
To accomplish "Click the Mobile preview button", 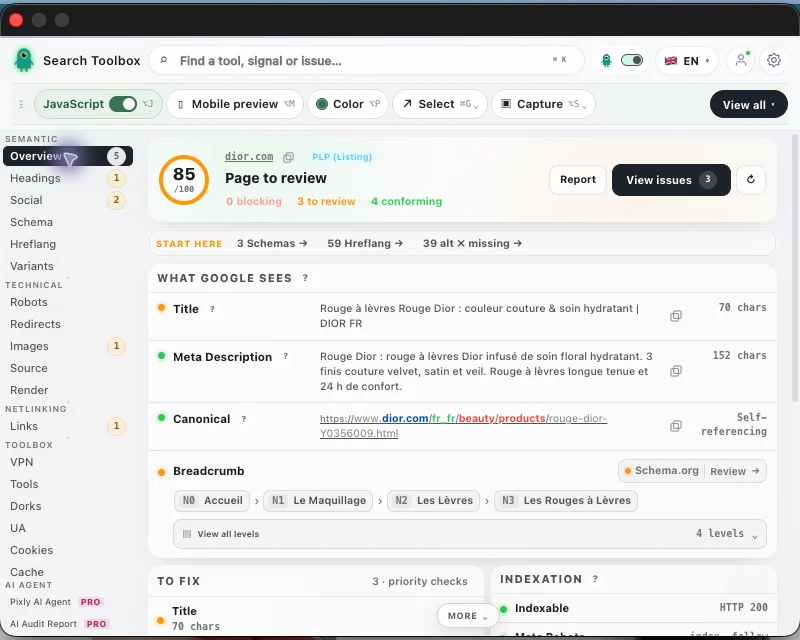I will (235, 104).
